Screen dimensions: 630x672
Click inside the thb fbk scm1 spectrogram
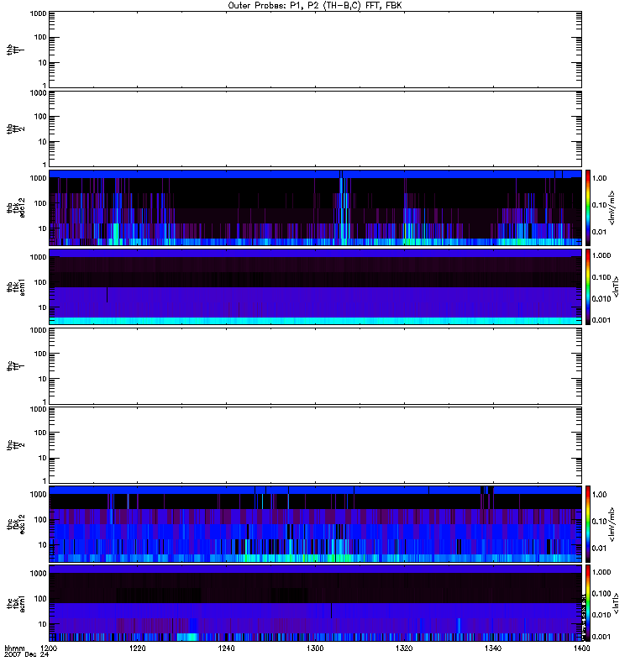315,287
